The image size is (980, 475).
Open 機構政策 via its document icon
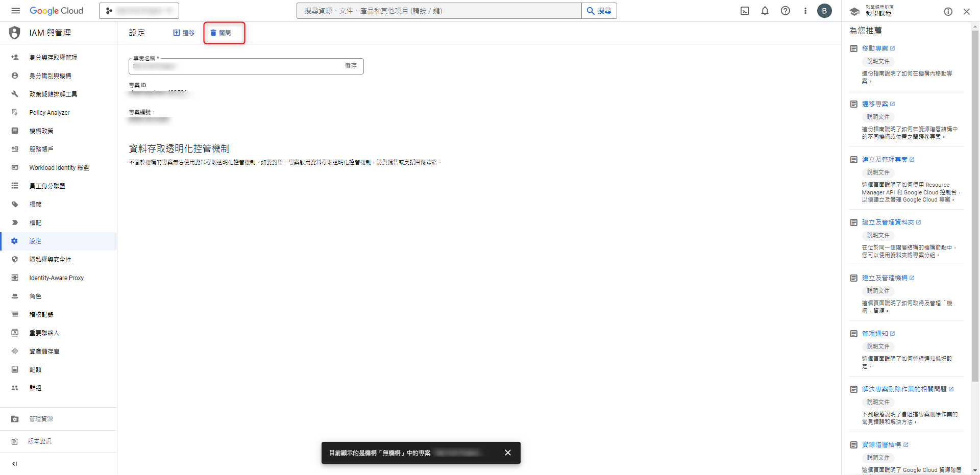pos(15,131)
